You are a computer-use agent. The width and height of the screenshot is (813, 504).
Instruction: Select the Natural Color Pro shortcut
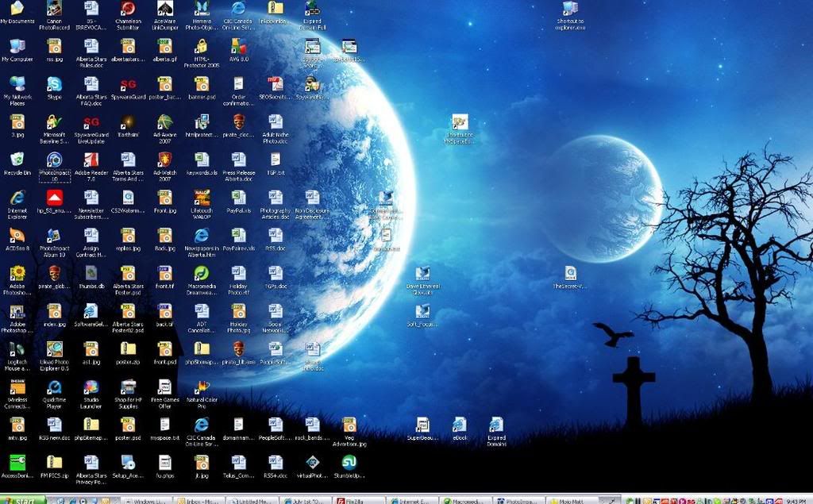tap(202, 387)
